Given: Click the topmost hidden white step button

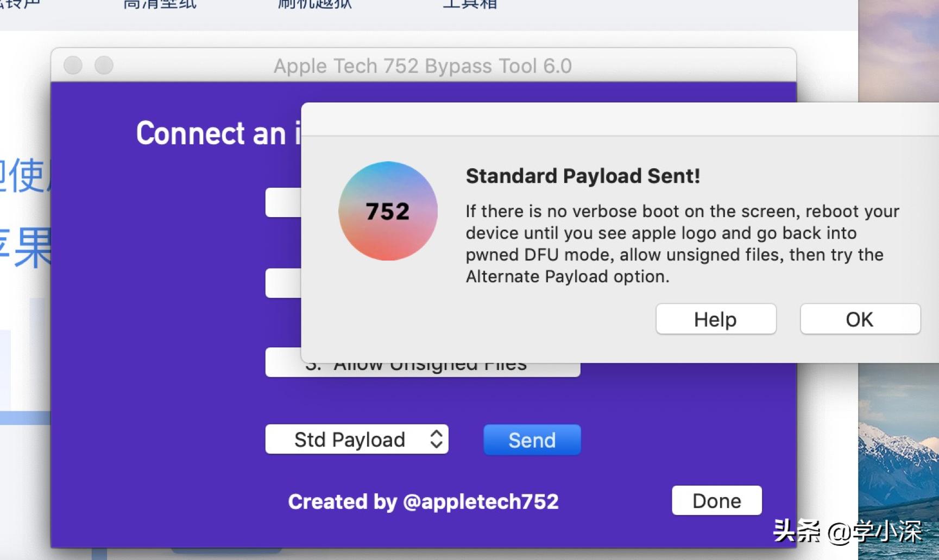Looking at the screenshot, I should [x=283, y=202].
